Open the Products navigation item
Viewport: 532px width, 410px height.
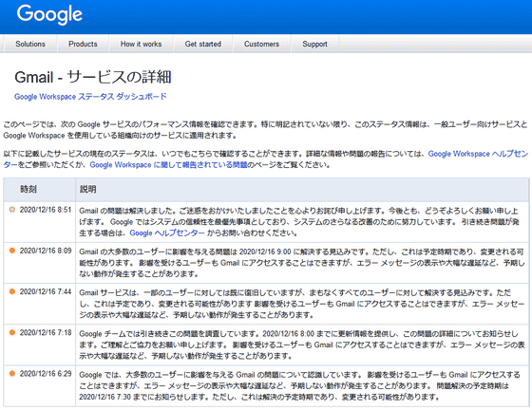click(x=83, y=44)
